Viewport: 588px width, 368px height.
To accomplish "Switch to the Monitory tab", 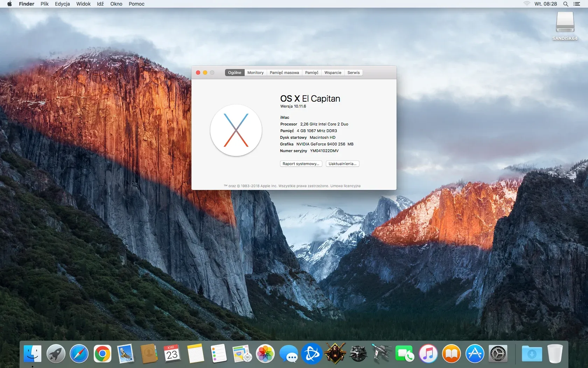I will coord(255,73).
